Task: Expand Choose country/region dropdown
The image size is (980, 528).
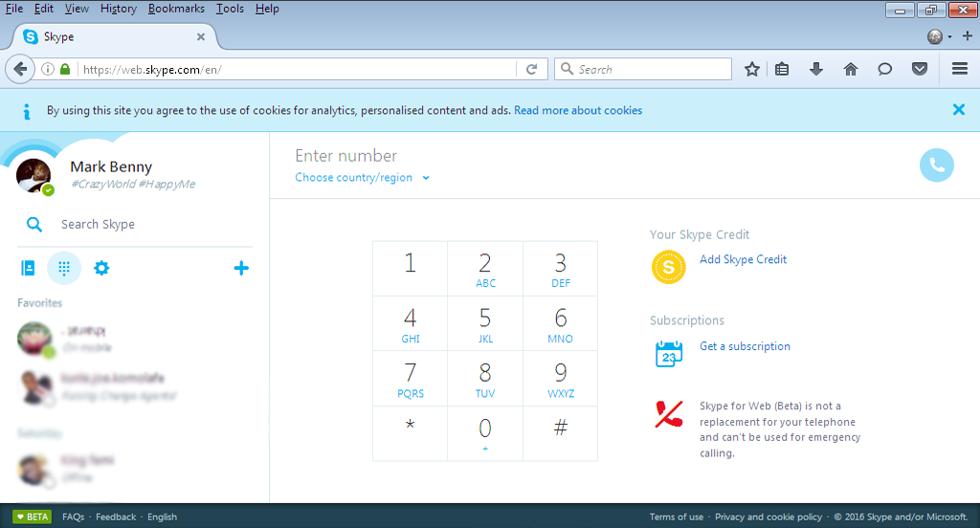Action: tap(363, 178)
